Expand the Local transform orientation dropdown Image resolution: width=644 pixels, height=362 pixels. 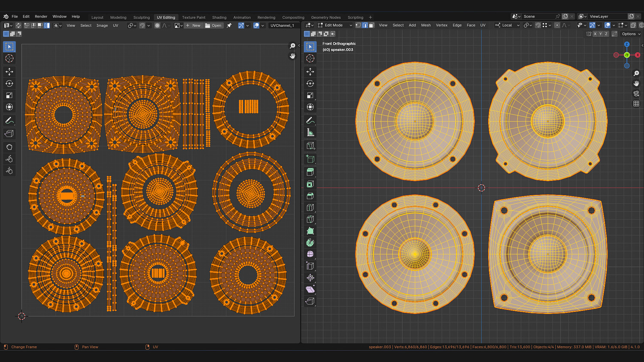tap(507, 25)
